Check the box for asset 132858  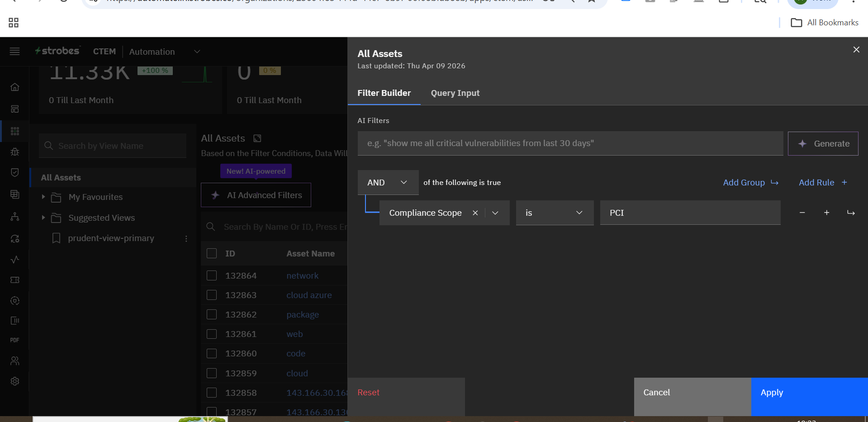click(x=212, y=393)
